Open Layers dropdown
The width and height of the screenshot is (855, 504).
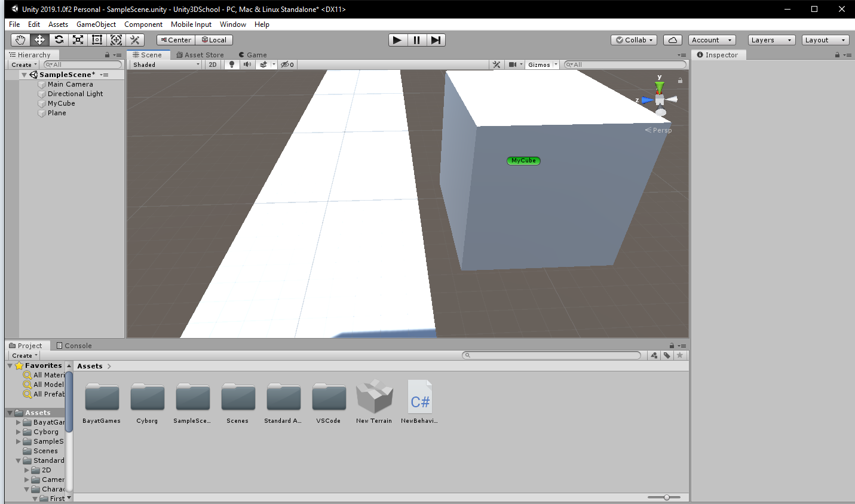771,40
